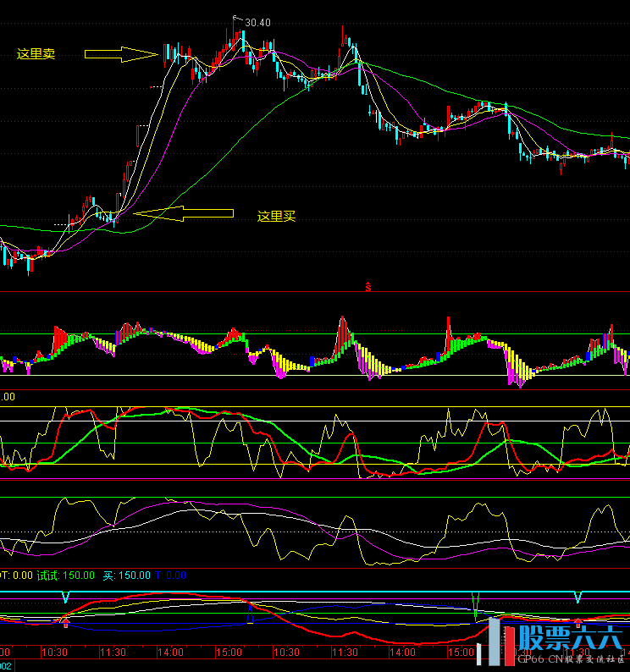This screenshot has width=630, height=672.
Task: Select the 买: 150.00 indicator value
Action: [x=125, y=576]
